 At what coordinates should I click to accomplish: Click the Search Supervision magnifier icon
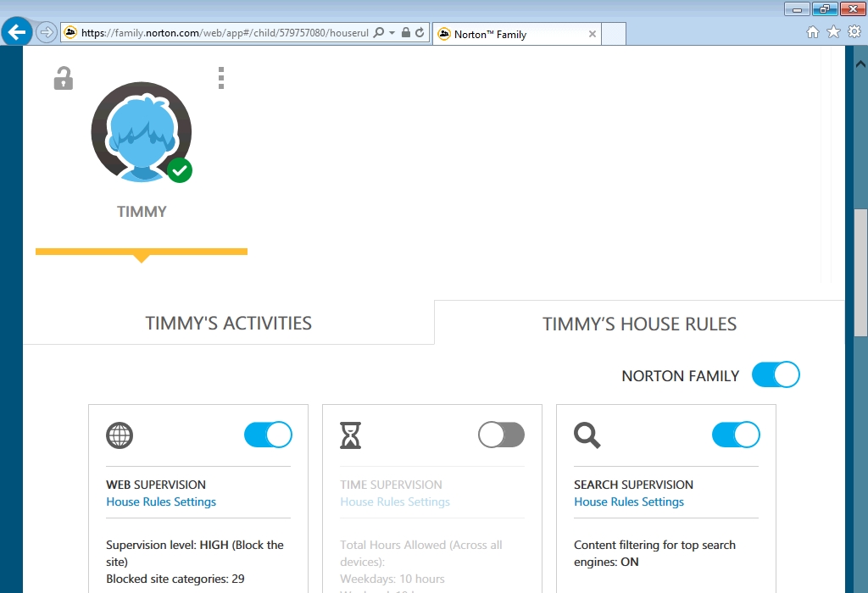click(587, 435)
